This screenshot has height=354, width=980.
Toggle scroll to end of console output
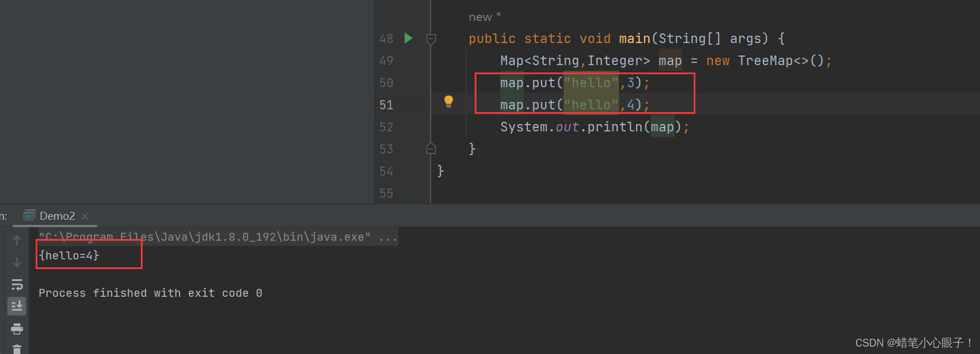click(17, 306)
